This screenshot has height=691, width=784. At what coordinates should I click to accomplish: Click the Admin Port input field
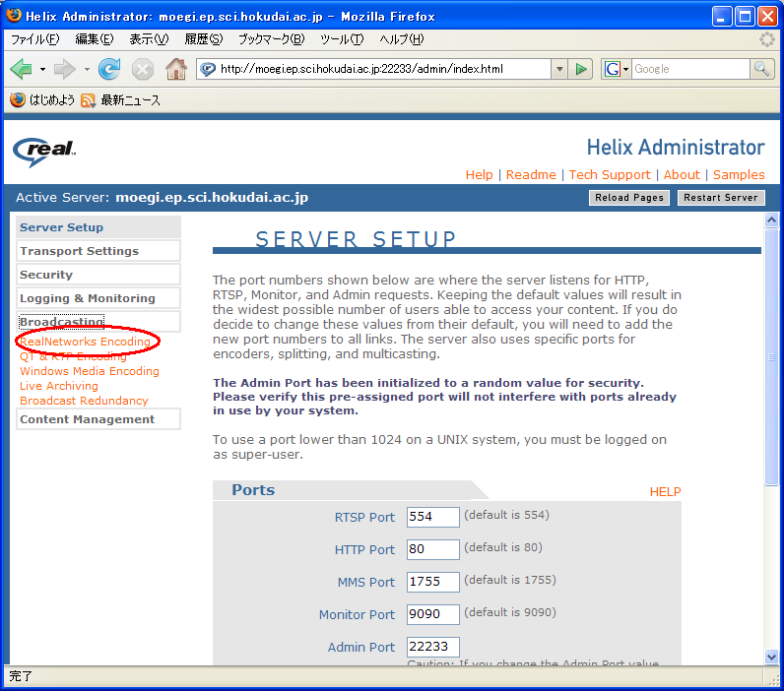click(433, 647)
